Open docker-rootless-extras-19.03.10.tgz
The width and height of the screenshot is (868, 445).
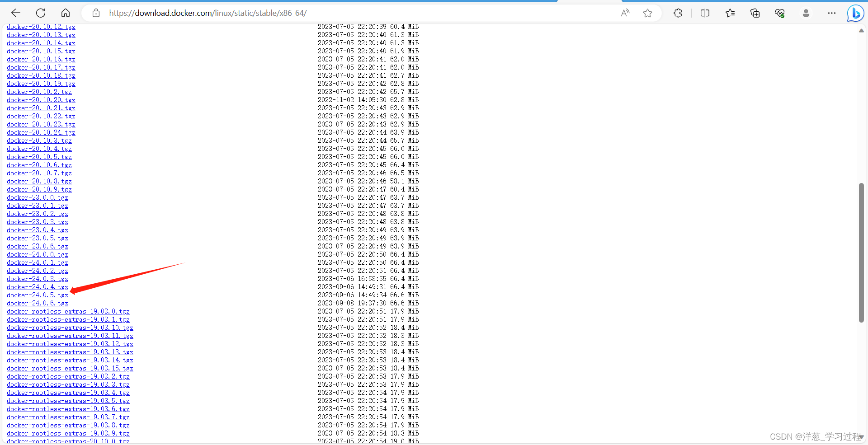coord(70,328)
